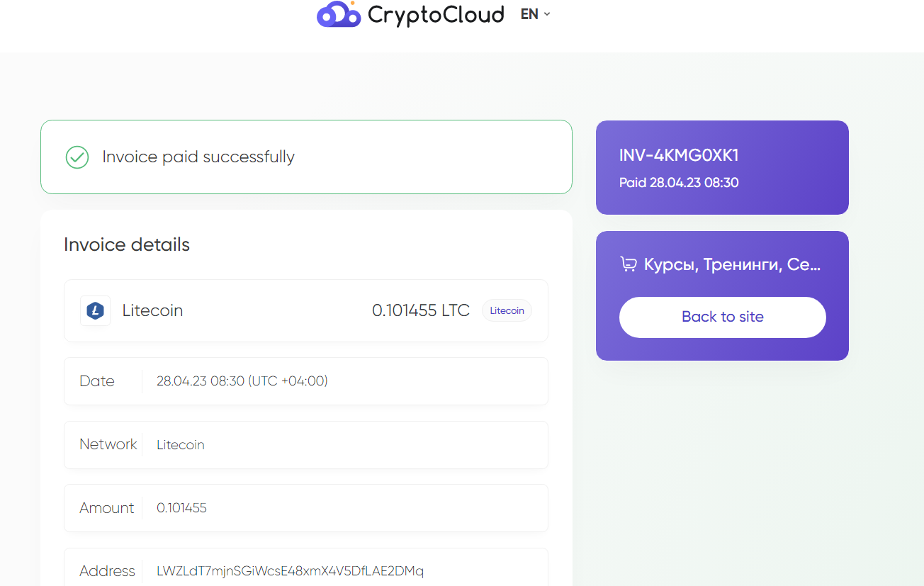Click the Address label in invoice details
924x586 pixels.
[x=107, y=571]
